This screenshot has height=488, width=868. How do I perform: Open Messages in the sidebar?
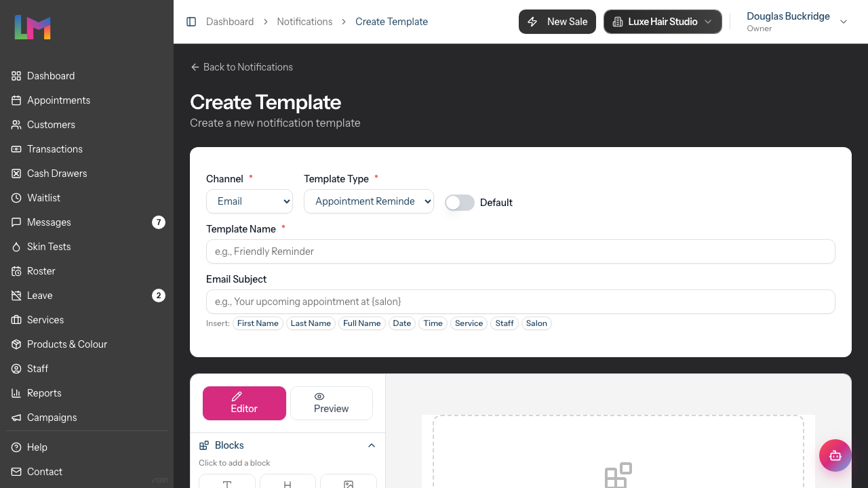[x=87, y=222]
